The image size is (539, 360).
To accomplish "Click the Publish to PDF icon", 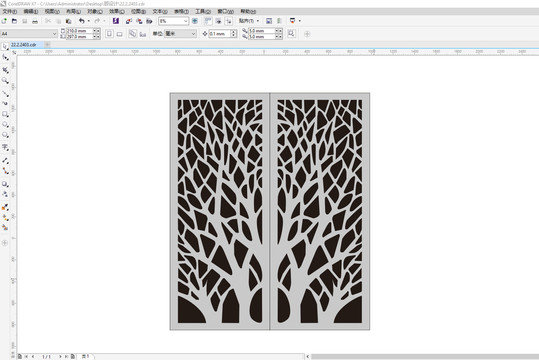I will tap(149, 21).
